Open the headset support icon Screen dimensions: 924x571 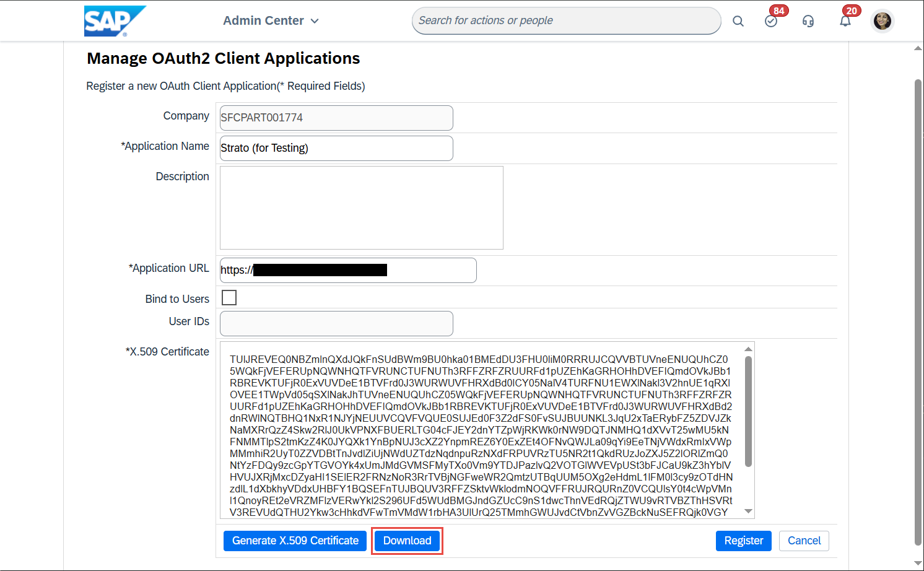[x=808, y=21]
